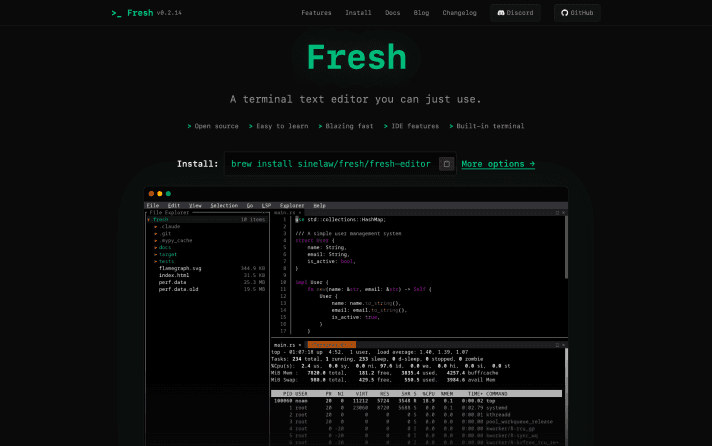
Task: Open the Docs nav link
Action: coord(392,13)
